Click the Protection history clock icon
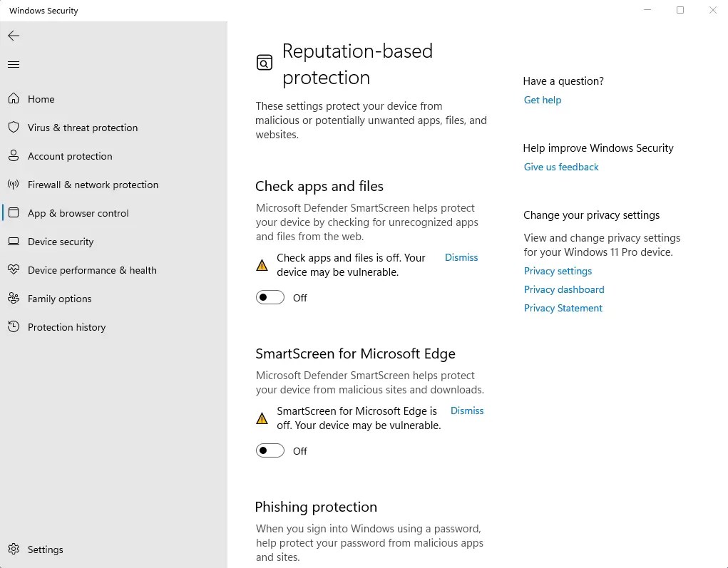 pos(14,327)
